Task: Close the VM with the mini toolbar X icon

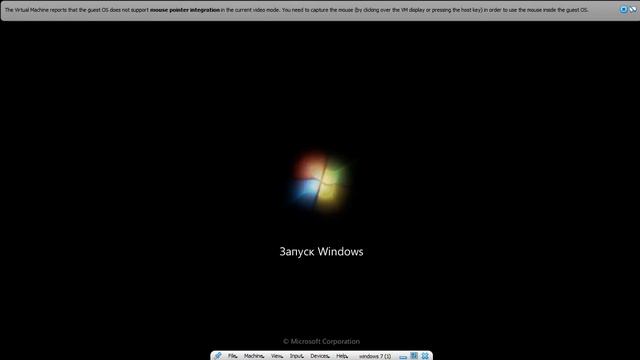Action: pos(425,356)
